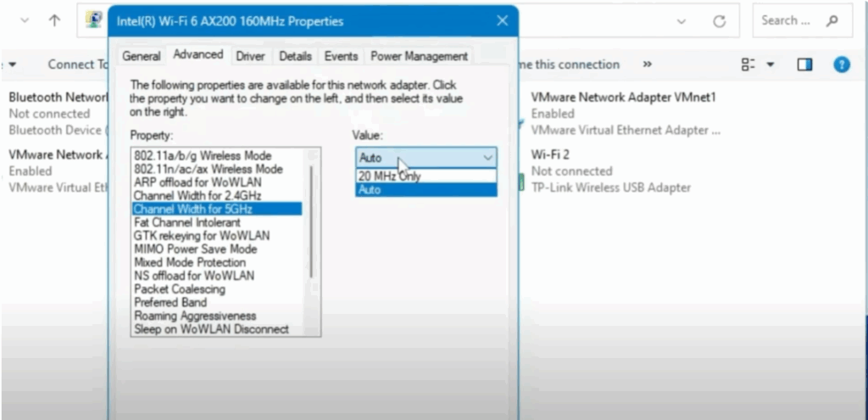Viewport: 868px width, 420px height.
Task: Switch to the Events tab
Action: 341,56
